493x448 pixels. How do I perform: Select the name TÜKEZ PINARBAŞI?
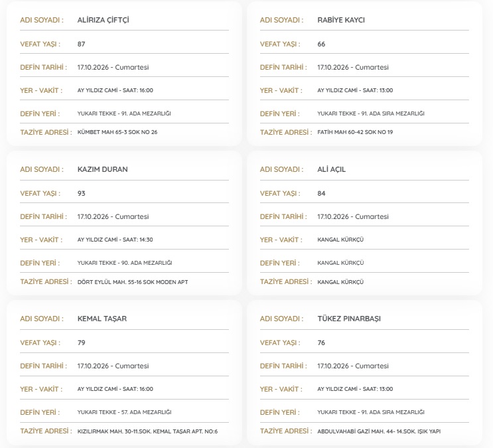(349, 319)
